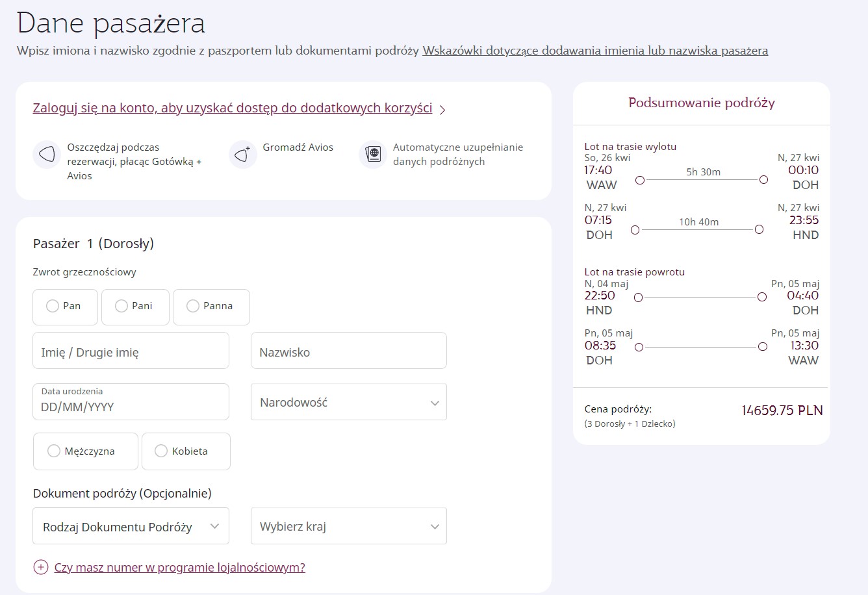Viewport: 868px width, 595px height.
Task: Click the Avios savings icon
Action: pos(47,155)
